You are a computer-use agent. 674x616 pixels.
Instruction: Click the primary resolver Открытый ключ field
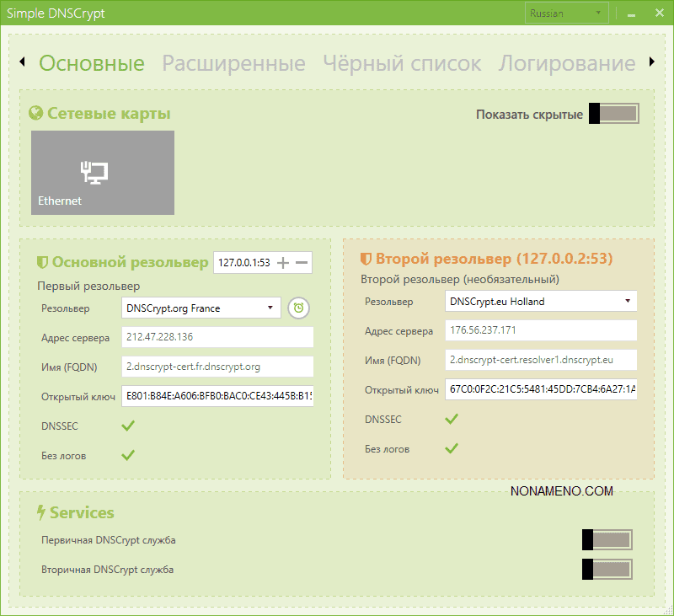[217, 396]
